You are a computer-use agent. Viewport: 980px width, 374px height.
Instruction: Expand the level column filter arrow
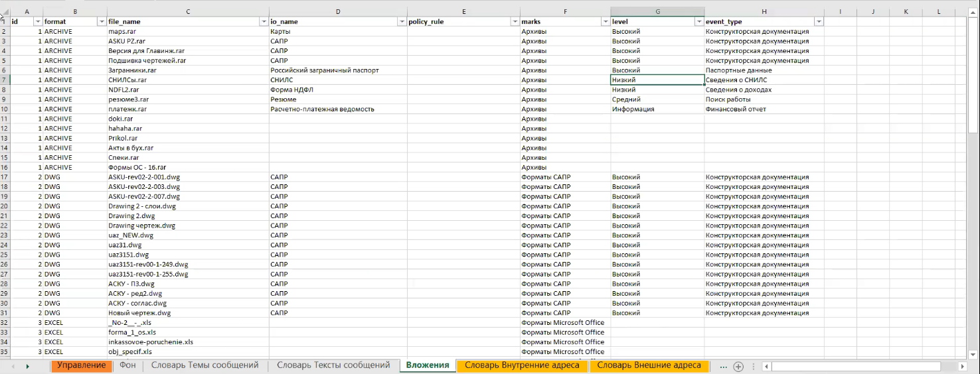pos(698,22)
